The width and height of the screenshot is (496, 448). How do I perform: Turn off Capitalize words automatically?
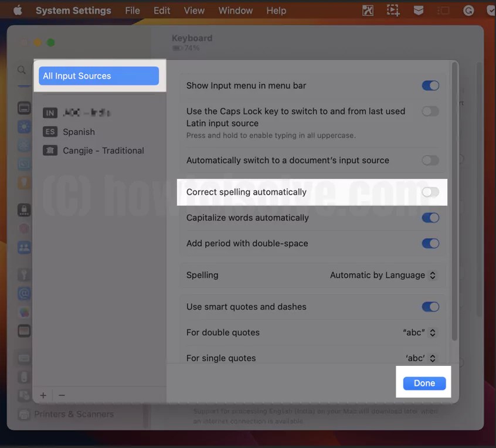click(430, 218)
